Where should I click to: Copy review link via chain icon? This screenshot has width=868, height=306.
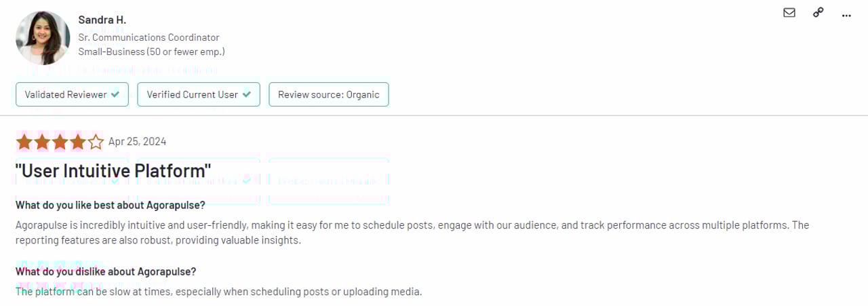818,13
